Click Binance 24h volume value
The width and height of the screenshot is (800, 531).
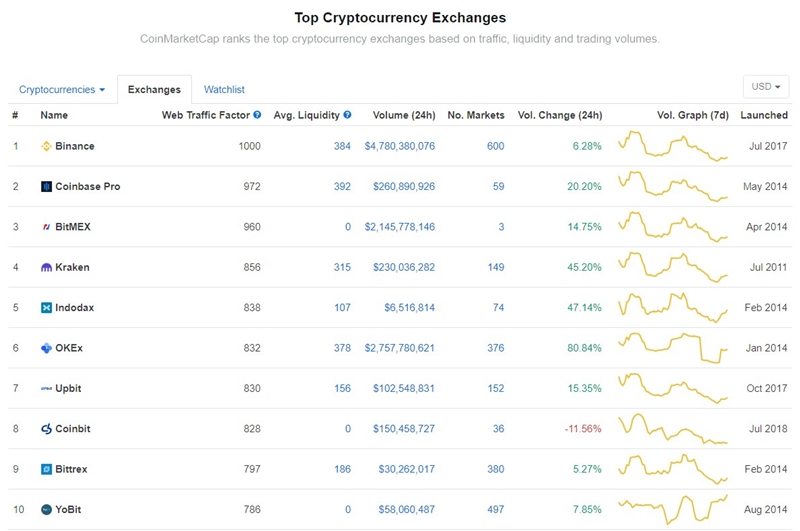pos(399,146)
